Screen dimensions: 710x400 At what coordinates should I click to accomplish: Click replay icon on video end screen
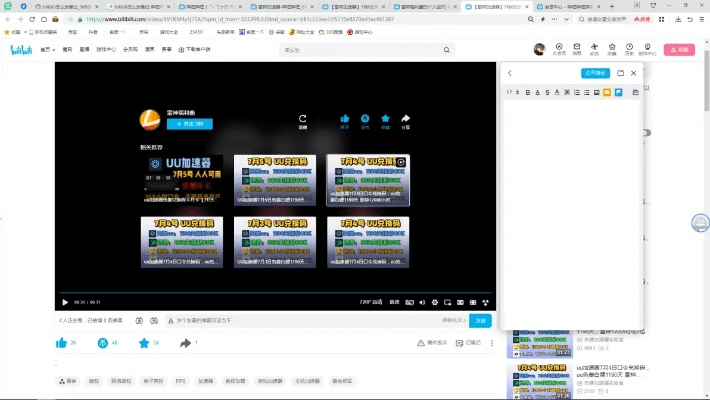(303, 119)
